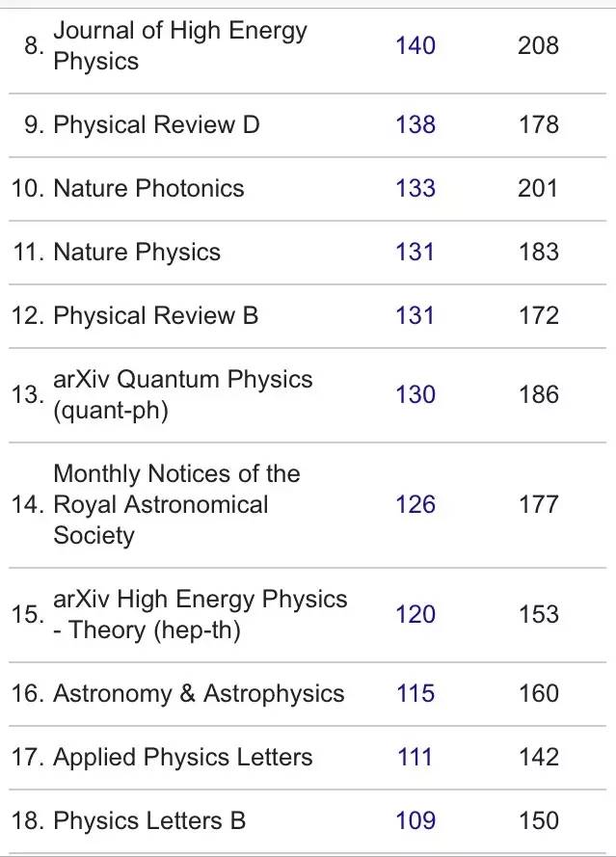Open Astronomy & Astrophysics h5-index 115
Image resolution: width=616 pixels, height=857 pixels.
click(415, 693)
